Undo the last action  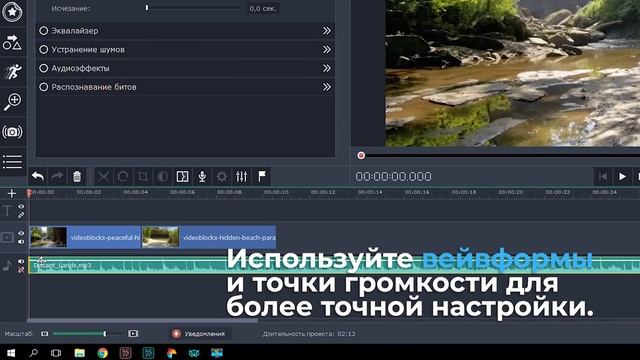38,176
